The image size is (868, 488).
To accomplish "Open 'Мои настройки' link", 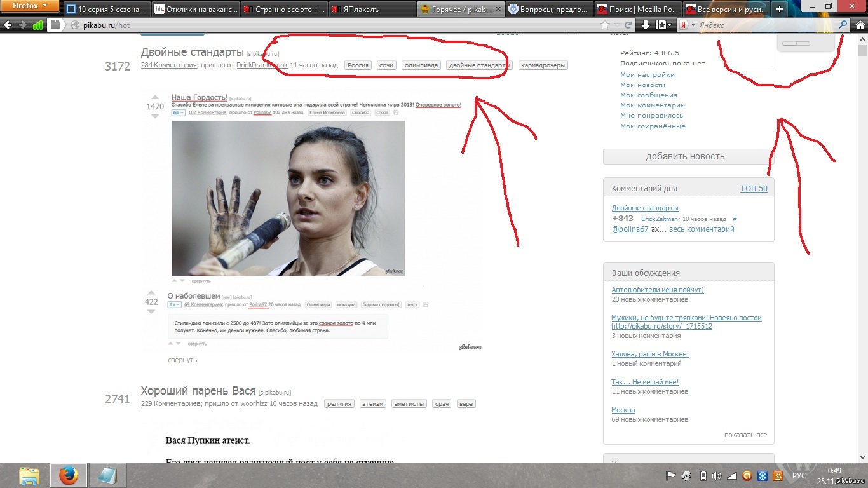I will (647, 74).
